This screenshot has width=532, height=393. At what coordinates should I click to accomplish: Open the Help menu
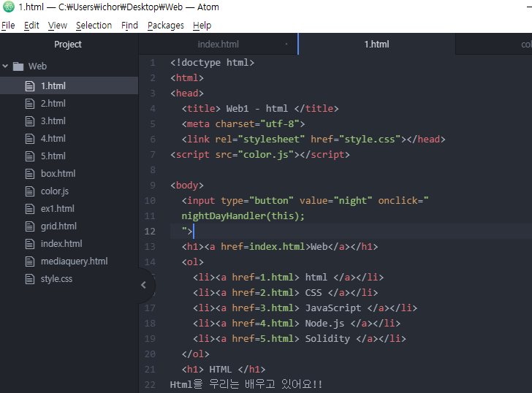[x=202, y=26]
